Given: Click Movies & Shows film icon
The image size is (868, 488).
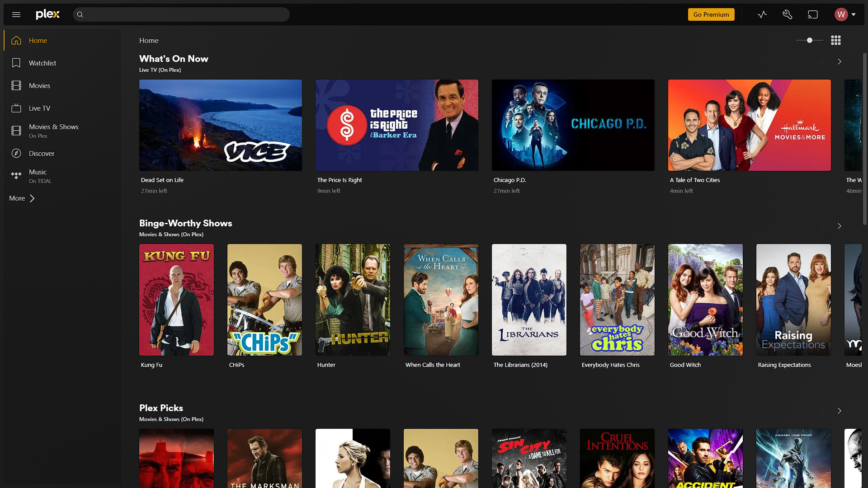Looking at the screenshot, I should point(16,131).
